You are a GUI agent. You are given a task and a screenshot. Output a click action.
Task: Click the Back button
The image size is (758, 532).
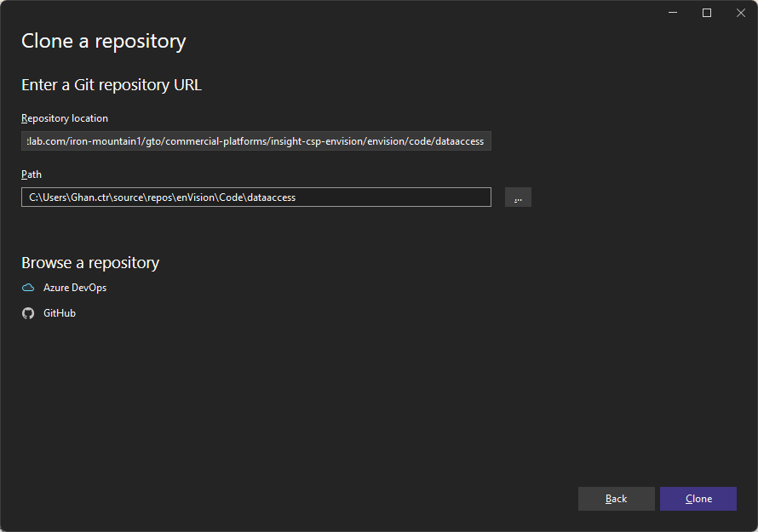point(616,499)
